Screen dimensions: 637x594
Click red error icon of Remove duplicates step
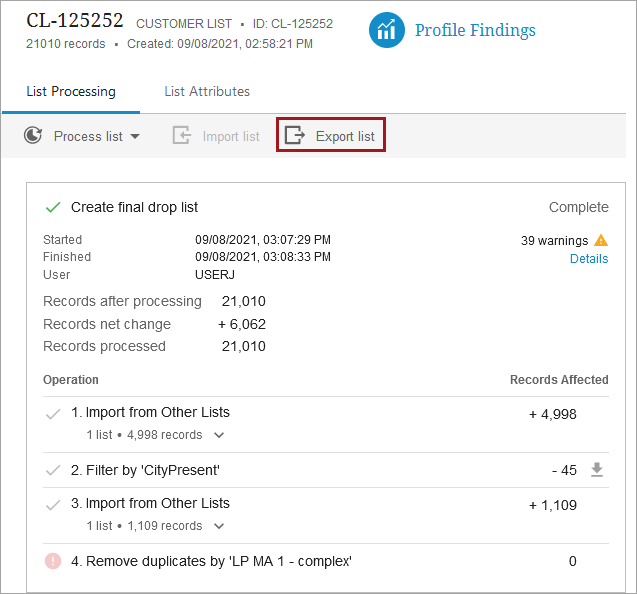pyautogui.click(x=53, y=561)
